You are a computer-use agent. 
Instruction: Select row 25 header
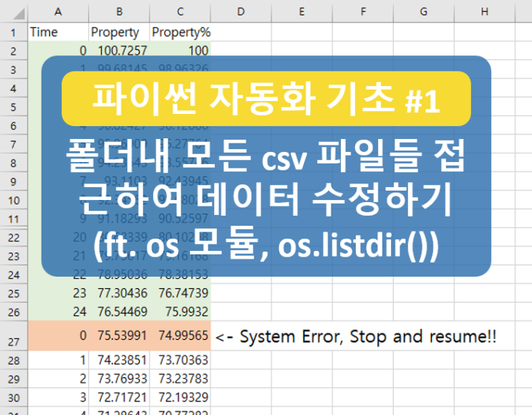coord(14,293)
